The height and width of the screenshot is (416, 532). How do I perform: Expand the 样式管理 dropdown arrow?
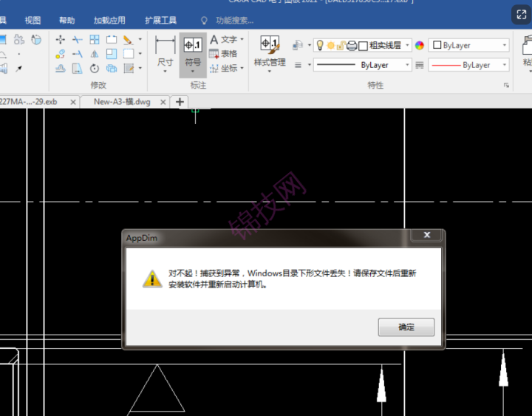tap(270, 71)
